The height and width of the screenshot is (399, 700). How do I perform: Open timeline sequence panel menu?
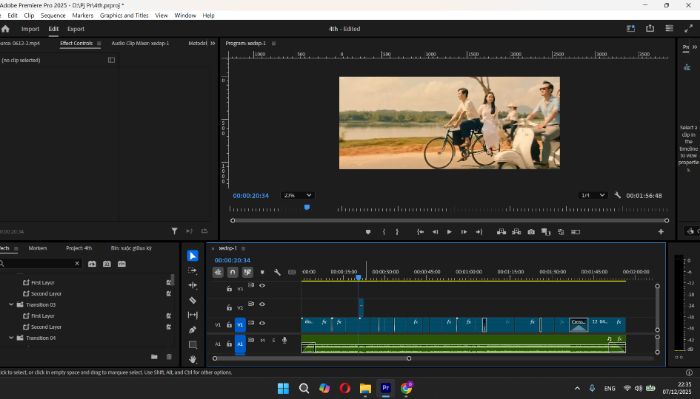click(x=243, y=248)
